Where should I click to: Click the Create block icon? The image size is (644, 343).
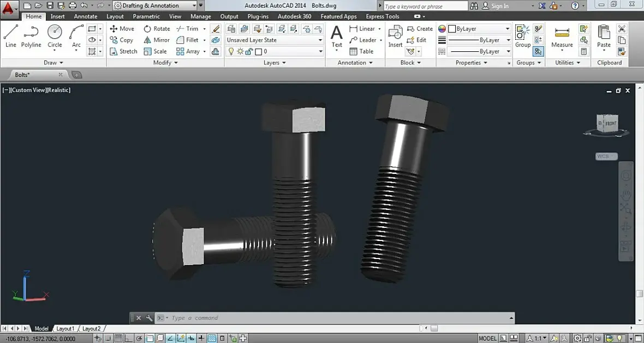420,29
